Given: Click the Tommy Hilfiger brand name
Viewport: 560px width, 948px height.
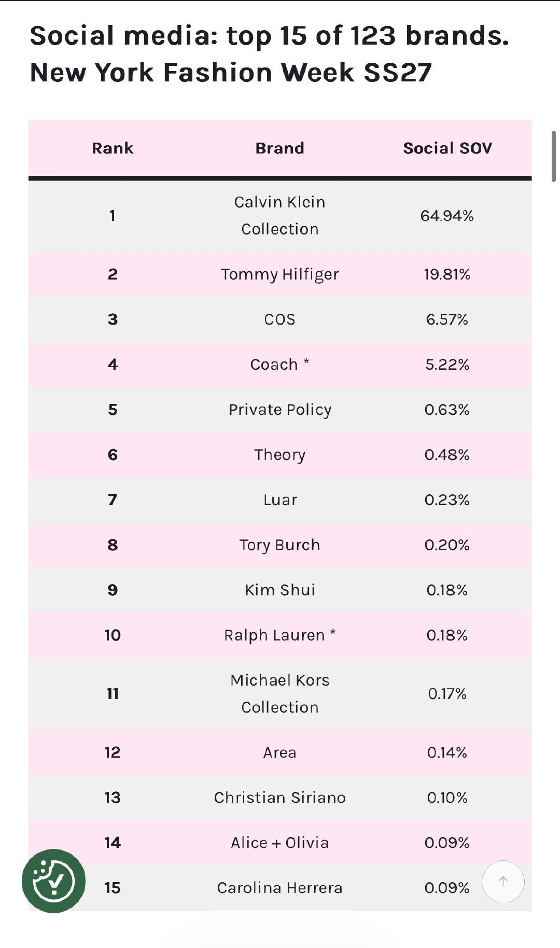Looking at the screenshot, I should [280, 274].
